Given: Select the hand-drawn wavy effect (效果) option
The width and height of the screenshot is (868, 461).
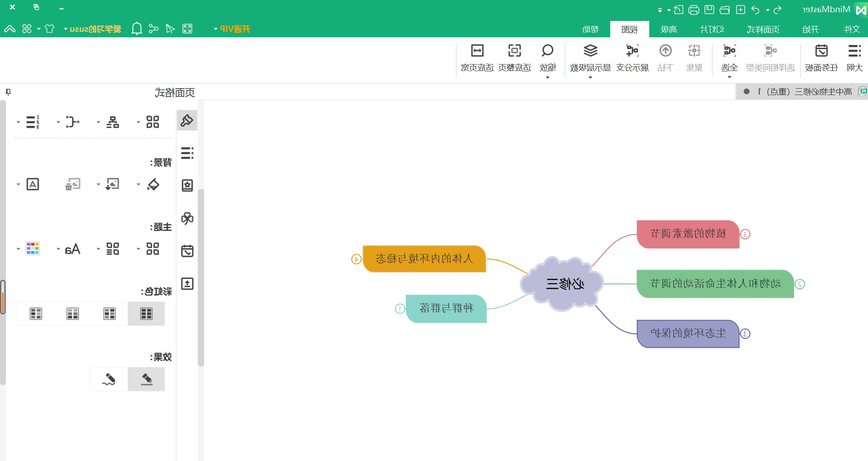Looking at the screenshot, I should pyautogui.click(x=109, y=379).
